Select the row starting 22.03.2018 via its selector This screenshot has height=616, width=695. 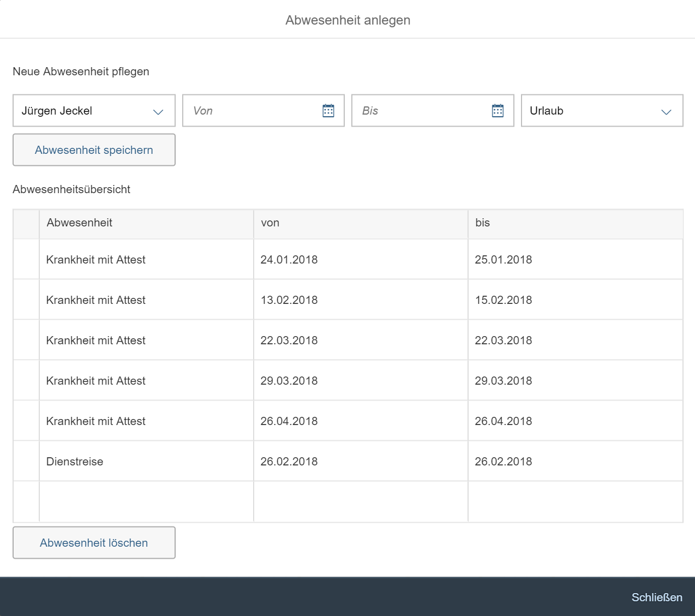click(x=26, y=340)
